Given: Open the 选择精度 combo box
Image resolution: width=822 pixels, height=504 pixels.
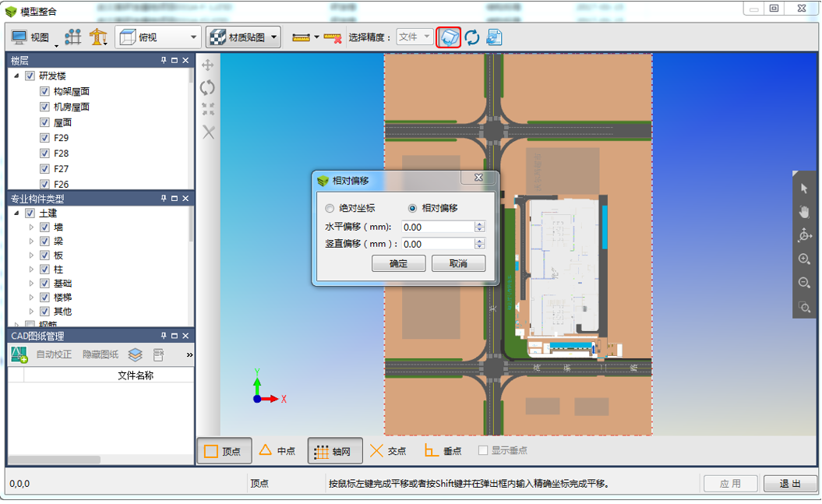Looking at the screenshot, I should coord(415,37).
